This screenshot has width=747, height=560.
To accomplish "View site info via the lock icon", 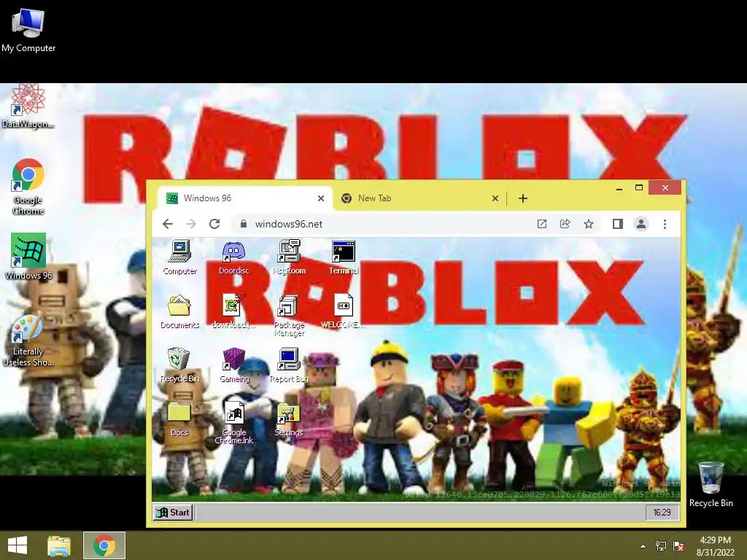I will pyautogui.click(x=244, y=224).
